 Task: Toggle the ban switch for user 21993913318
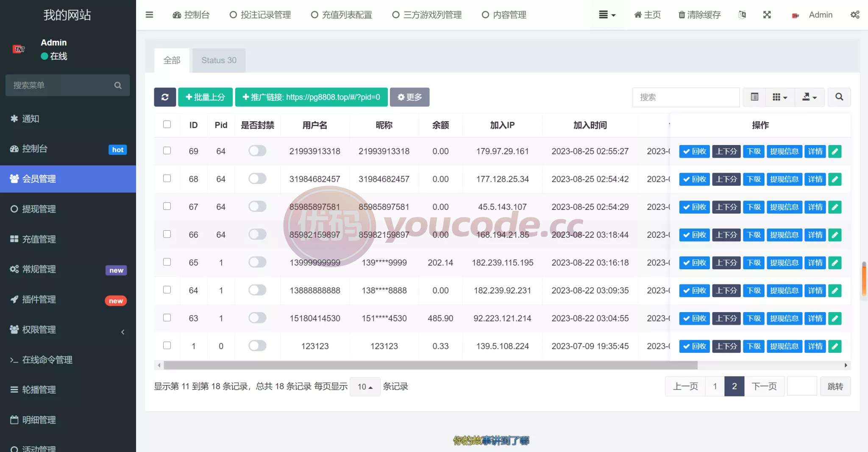257,151
